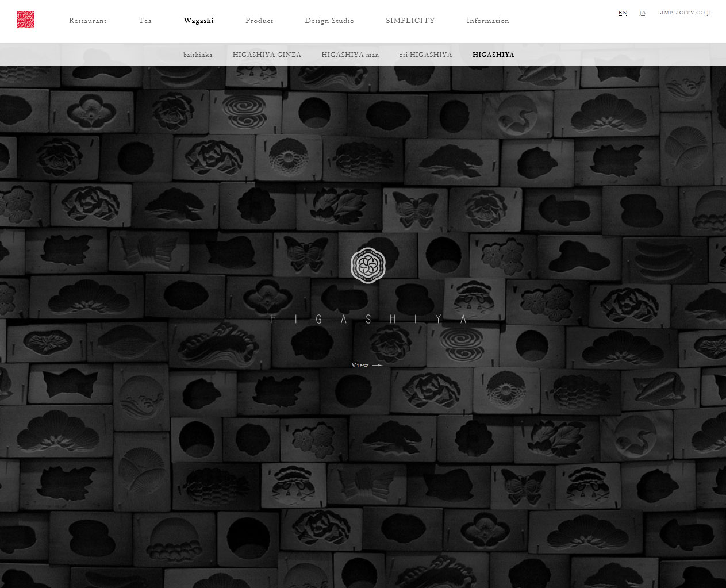Click the spaced HIGASHIYA title text
Screen dimensions: 726x588
[368, 319]
